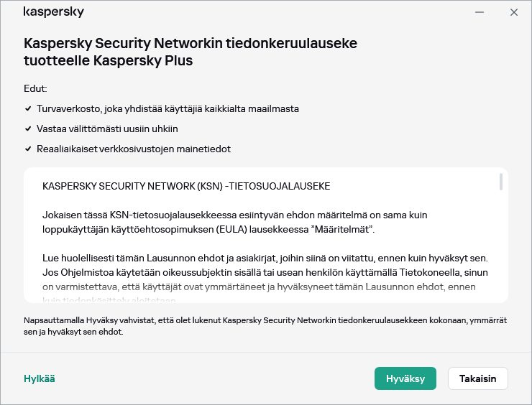Screen dimensions: 532x405
Task: Click the Kaspersky Security Networkin tiedonkeruulauseke heading
Action: tap(191, 52)
